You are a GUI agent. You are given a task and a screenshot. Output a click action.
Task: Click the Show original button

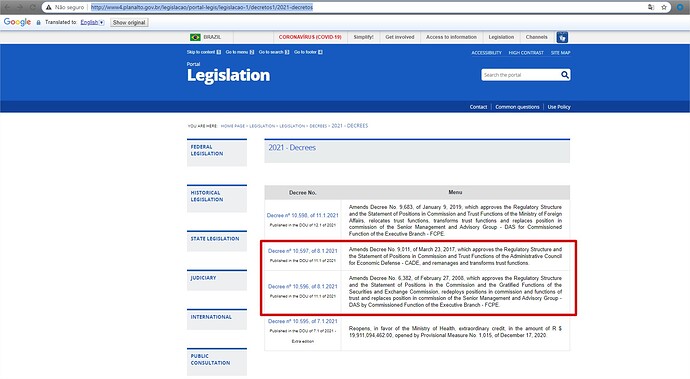(129, 22)
